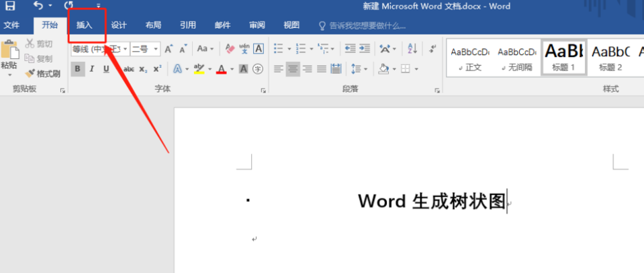Switch to the 设计 ribbon tab

point(119,25)
